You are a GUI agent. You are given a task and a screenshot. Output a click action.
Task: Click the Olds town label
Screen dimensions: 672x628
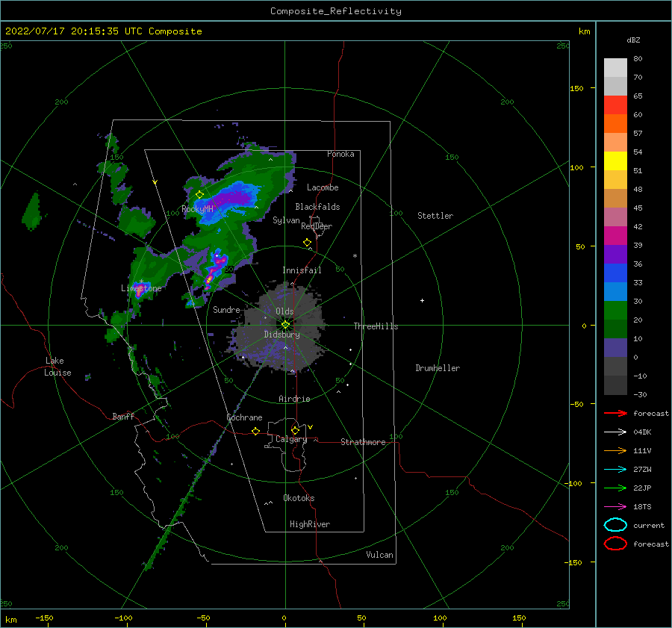[284, 311]
